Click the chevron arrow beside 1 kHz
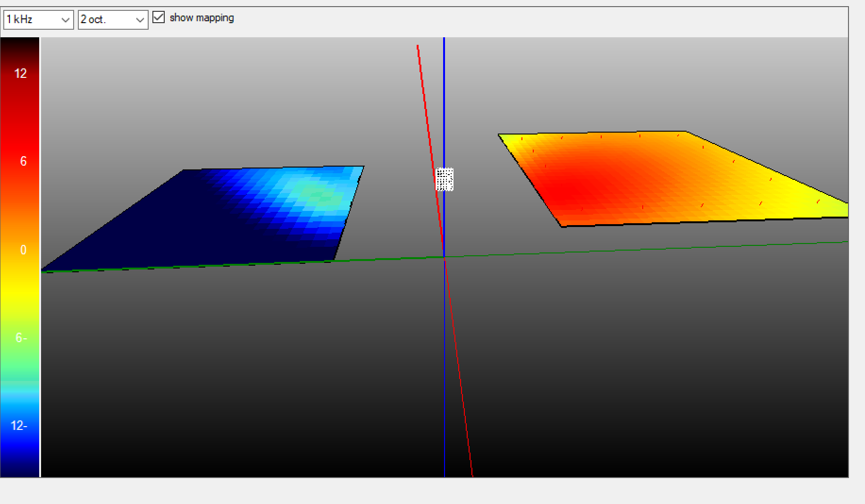865x504 pixels. click(65, 20)
